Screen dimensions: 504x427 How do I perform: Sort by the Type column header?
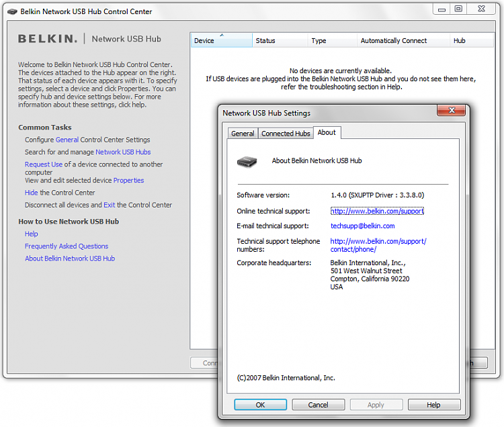pos(333,41)
